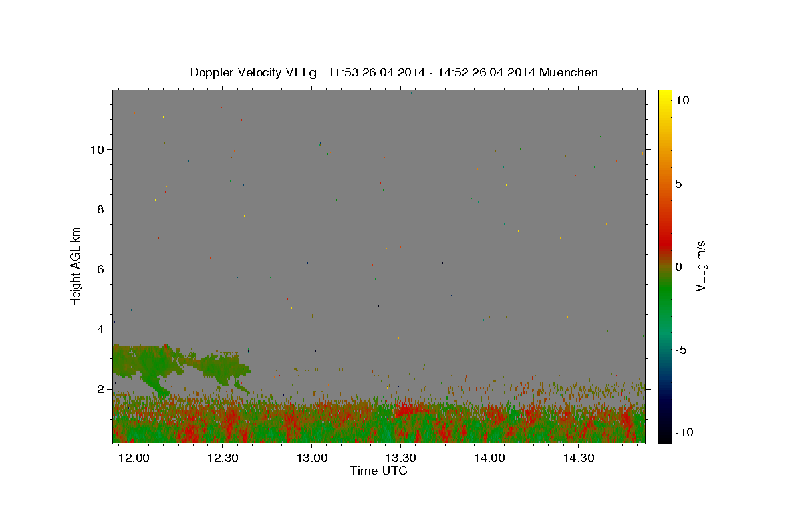The width and height of the screenshot is (798, 532).
Task: Click the "Height AGL km" axis label
Action: tap(76, 266)
